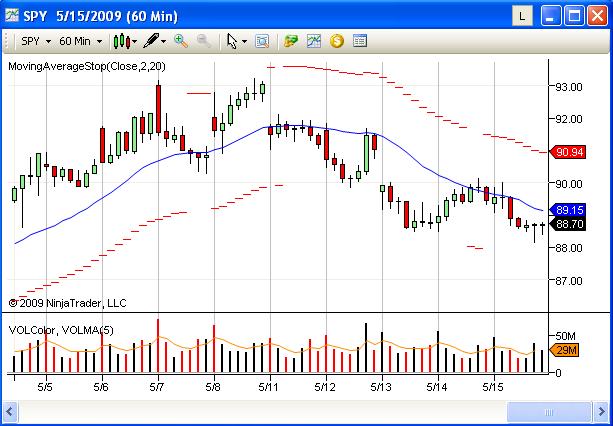Image resolution: width=613 pixels, height=426 pixels.
Task: Select the pointer cursor tool
Action: [x=232, y=41]
